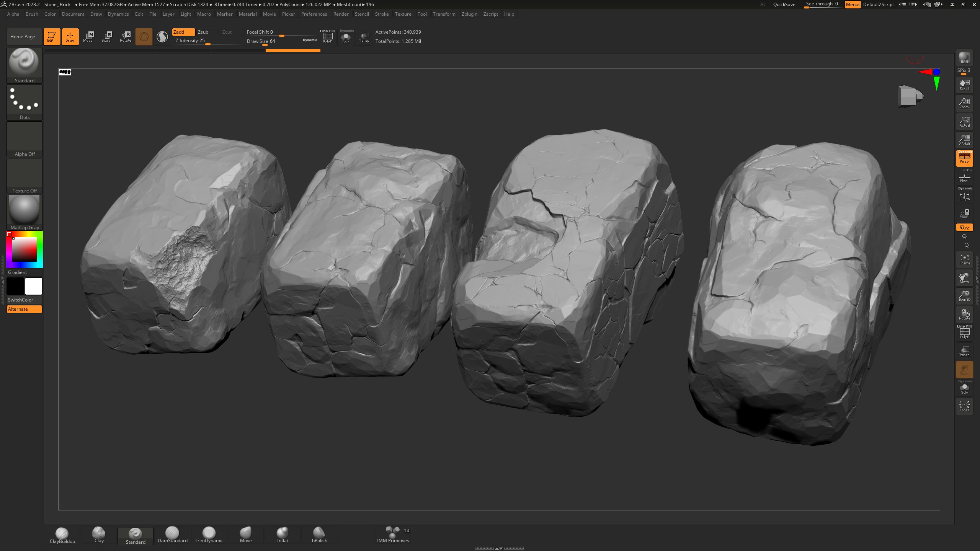Image resolution: width=980 pixels, height=551 pixels.
Task: Pick the hPolish brush
Action: pos(319,535)
